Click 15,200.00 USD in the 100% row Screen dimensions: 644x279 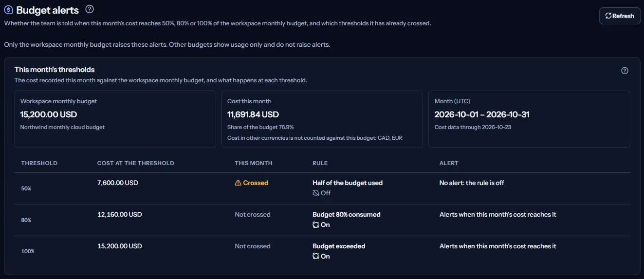120,246
